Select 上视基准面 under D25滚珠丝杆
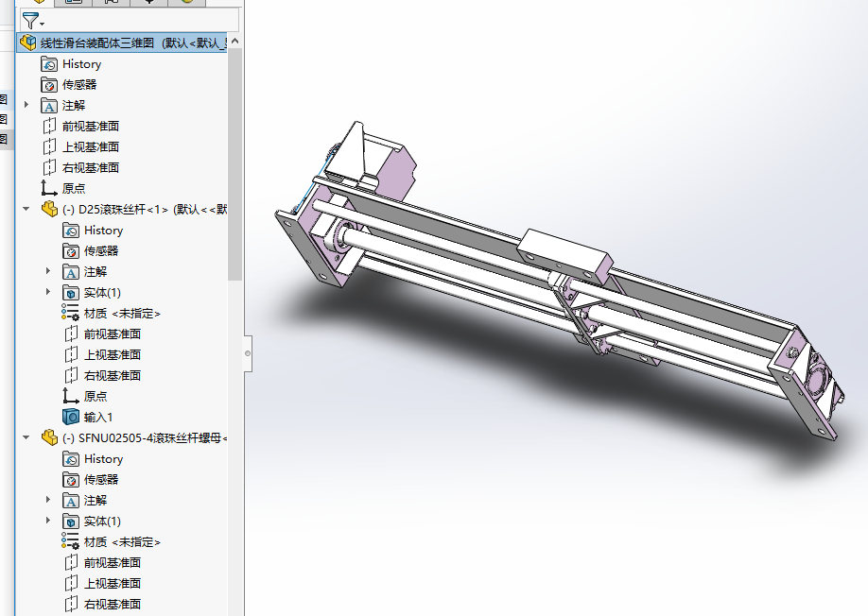The height and width of the screenshot is (616, 868). (x=102, y=355)
